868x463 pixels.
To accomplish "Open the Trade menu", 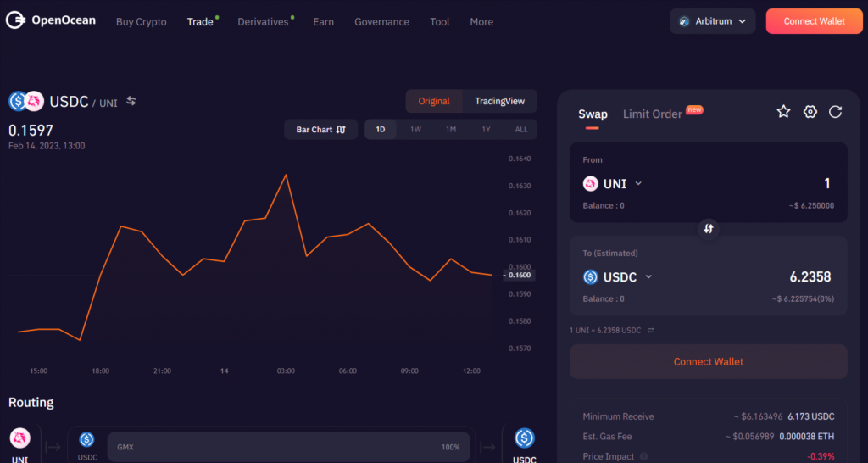I will (200, 21).
